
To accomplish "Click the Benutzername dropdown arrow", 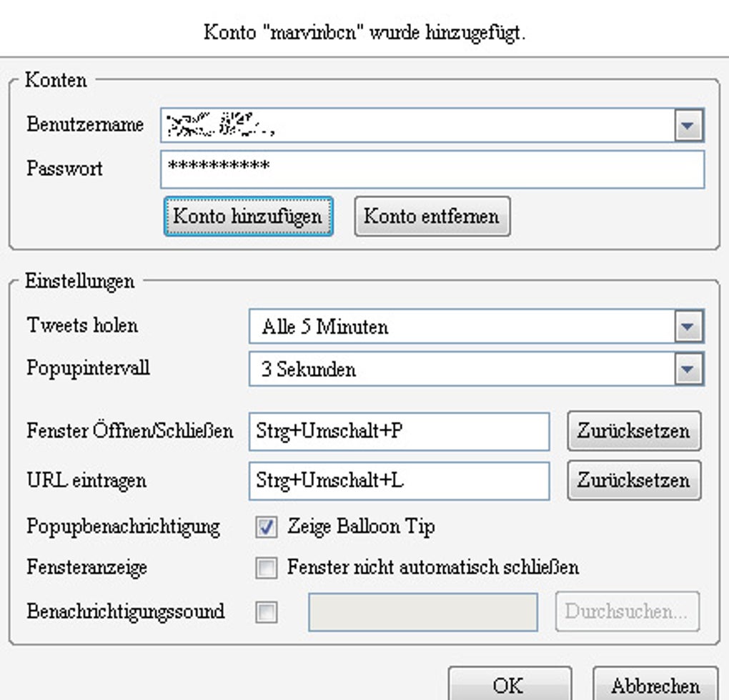I will [688, 126].
